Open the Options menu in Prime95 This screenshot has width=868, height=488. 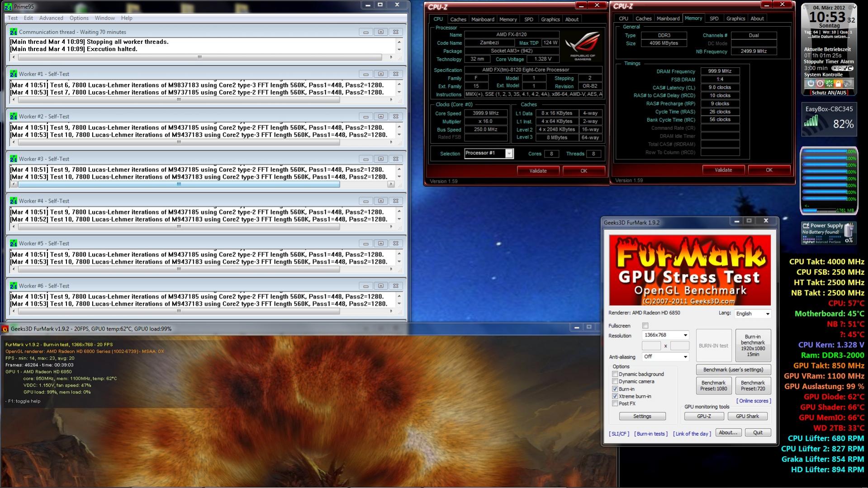(79, 18)
